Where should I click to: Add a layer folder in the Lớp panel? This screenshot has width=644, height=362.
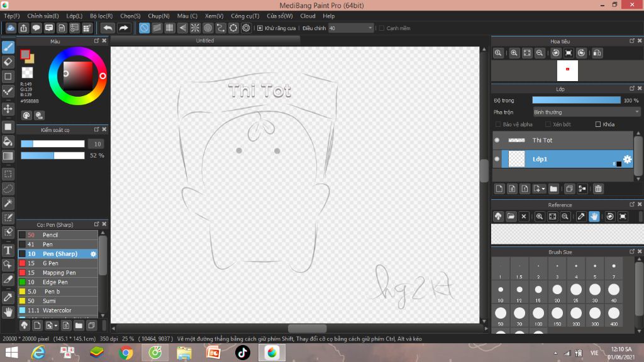(553, 189)
